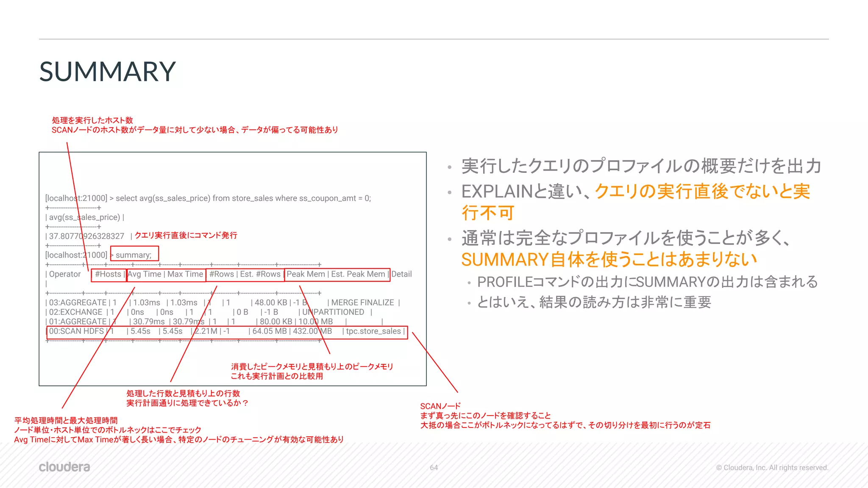The width and height of the screenshot is (868, 488).
Task: Click the annotation '処理した行数と見積もり上の行数'
Action: tap(184, 394)
